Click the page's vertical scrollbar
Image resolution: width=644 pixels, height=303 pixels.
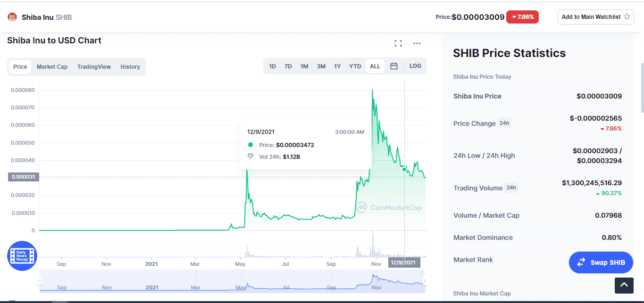(x=642, y=87)
